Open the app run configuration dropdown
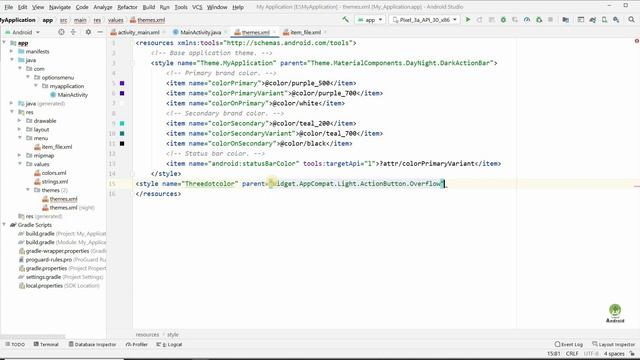Image resolution: width=640 pixels, height=360 pixels. pyautogui.click(x=370, y=20)
